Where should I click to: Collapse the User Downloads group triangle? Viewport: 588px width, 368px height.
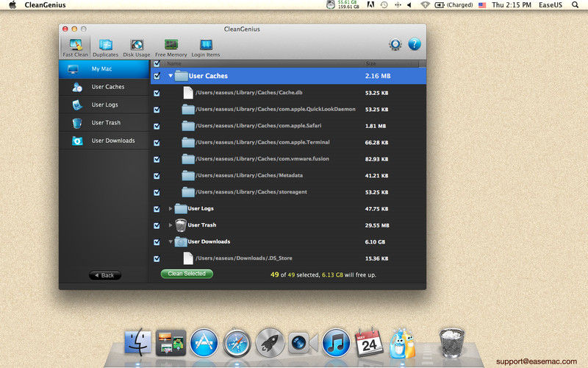click(171, 241)
